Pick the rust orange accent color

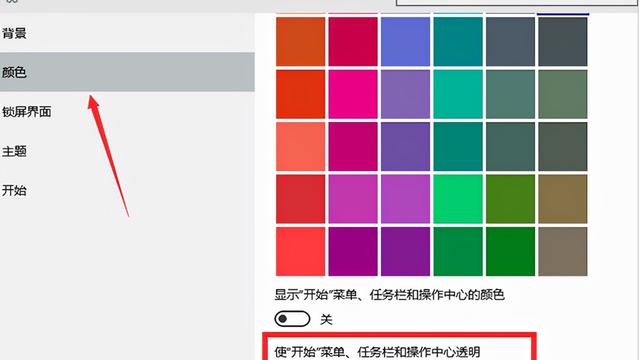(x=300, y=42)
